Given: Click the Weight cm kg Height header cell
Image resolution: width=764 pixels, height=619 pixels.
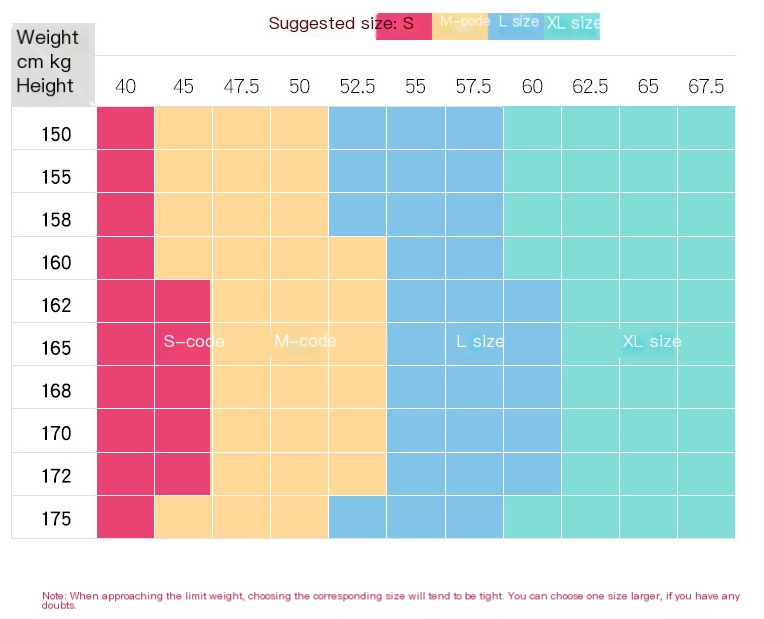Looking at the screenshot, I should click(x=53, y=64).
